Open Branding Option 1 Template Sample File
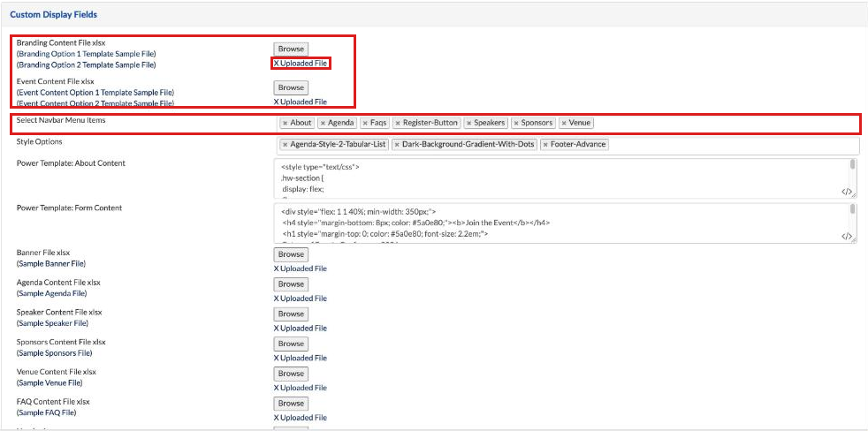 tap(87, 54)
